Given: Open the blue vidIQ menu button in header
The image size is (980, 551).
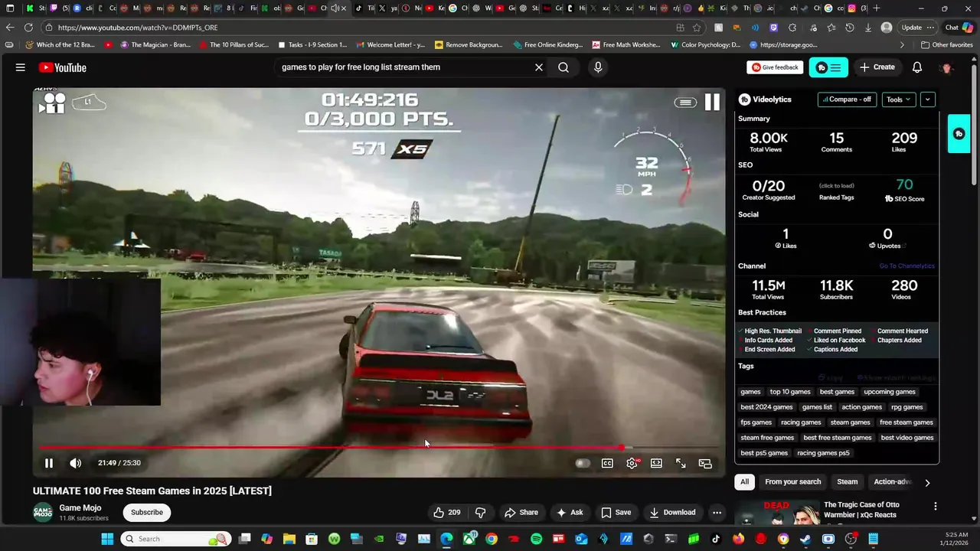Looking at the screenshot, I should point(828,67).
